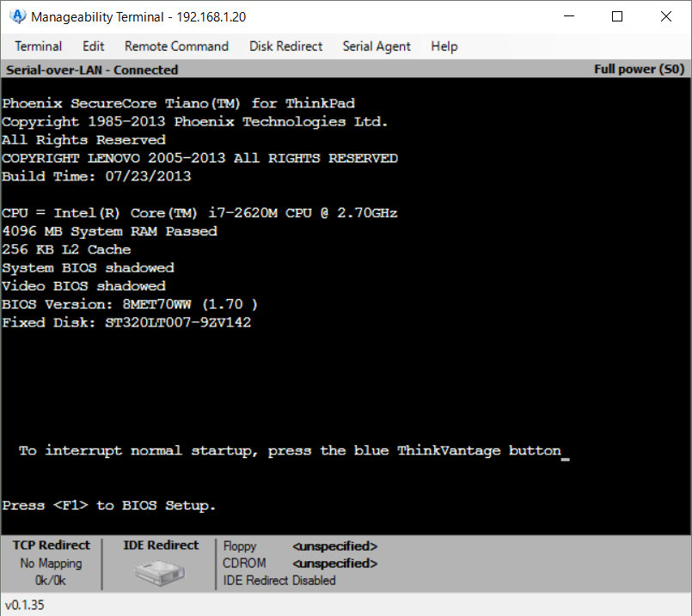Open the Disk Redirect menu

coord(285,46)
